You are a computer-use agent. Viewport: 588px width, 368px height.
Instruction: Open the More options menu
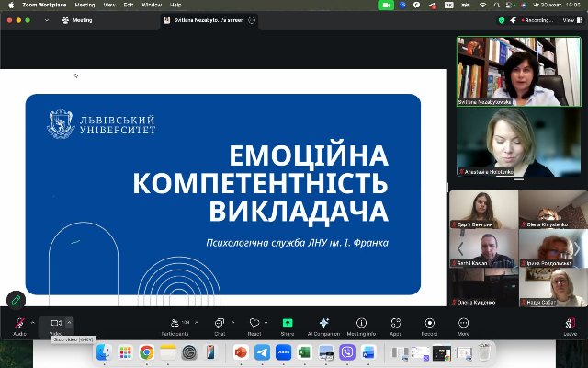[463, 324]
